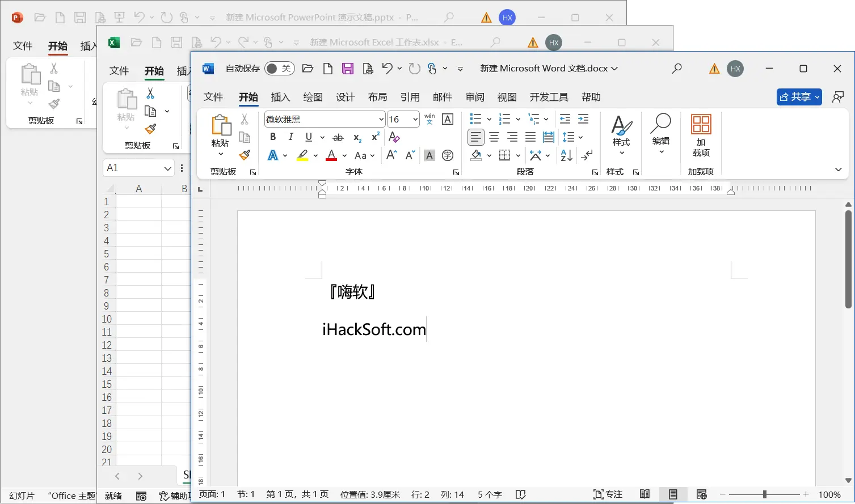The image size is (855, 504).
Task: Click Format Painter in Excel window
Action: 150,129
